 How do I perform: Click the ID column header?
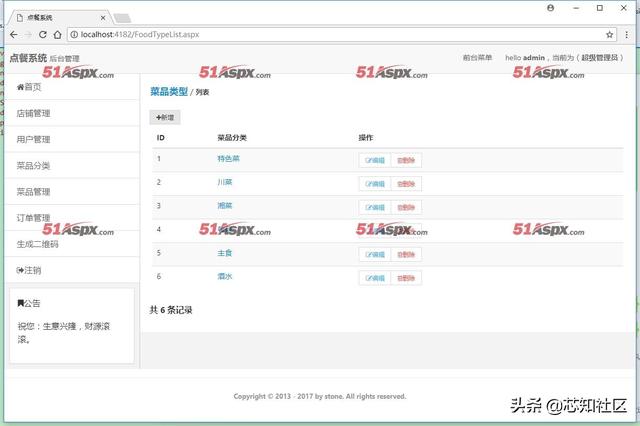(x=160, y=138)
